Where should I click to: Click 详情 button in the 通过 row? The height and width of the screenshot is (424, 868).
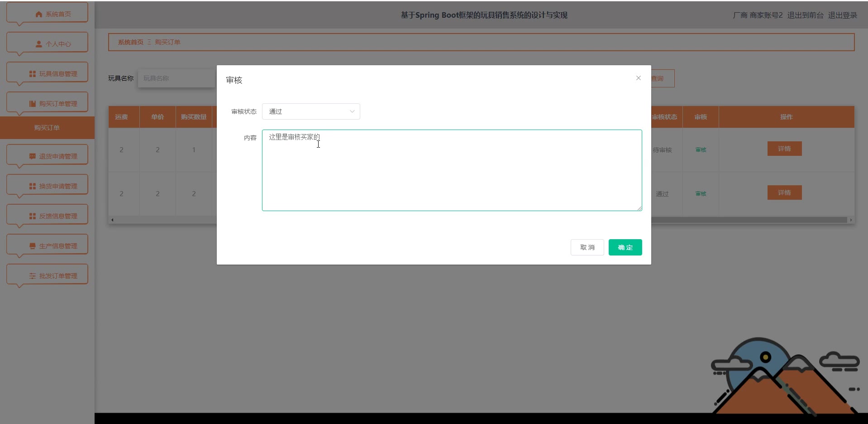(x=784, y=193)
